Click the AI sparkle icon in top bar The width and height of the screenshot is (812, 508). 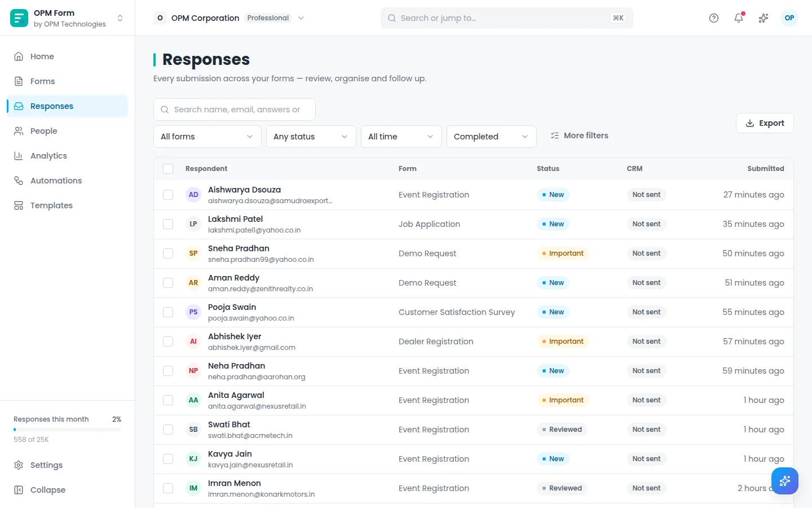(x=764, y=18)
